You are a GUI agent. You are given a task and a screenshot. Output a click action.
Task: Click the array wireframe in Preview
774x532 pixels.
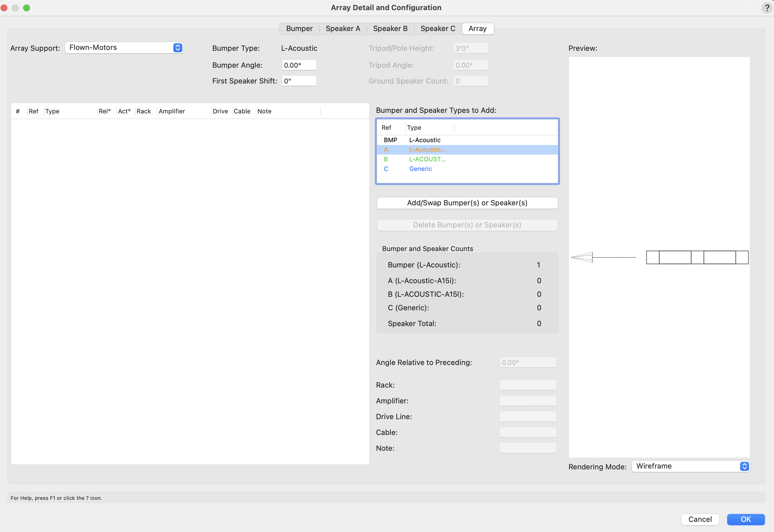point(697,257)
